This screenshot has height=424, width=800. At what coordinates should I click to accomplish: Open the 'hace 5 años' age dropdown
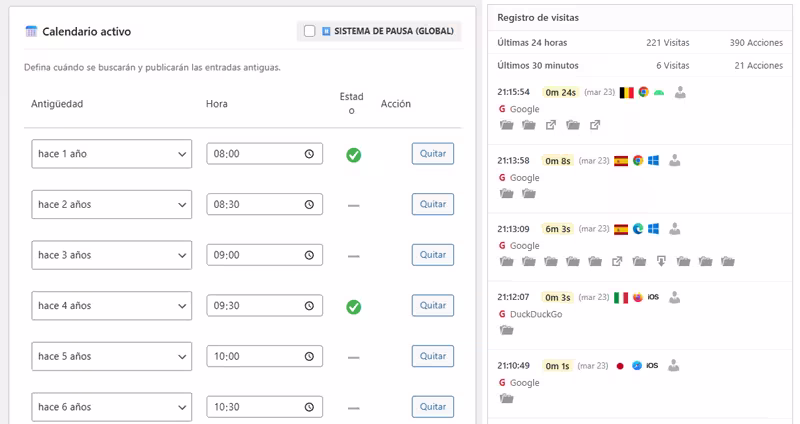pos(111,356)
